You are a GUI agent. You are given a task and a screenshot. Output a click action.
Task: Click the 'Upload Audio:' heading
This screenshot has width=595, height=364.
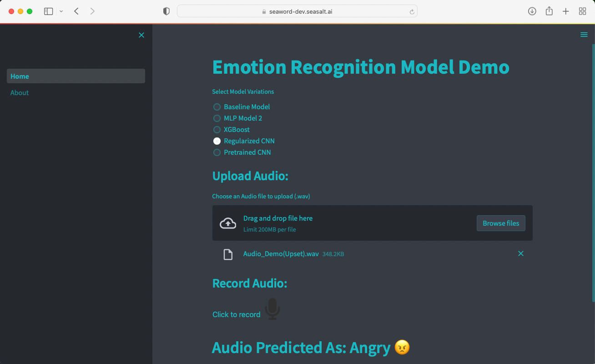pyautogui.click(x=250, y=176)
